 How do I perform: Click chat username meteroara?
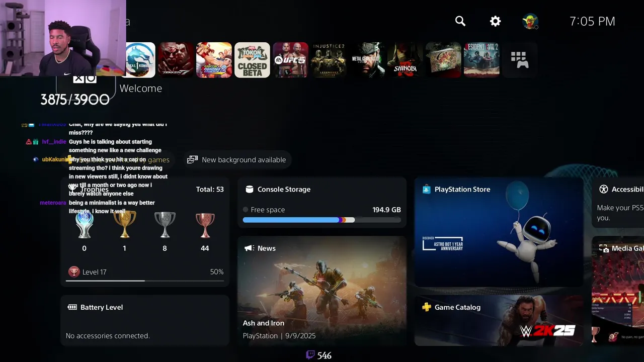tap(53, 203)
